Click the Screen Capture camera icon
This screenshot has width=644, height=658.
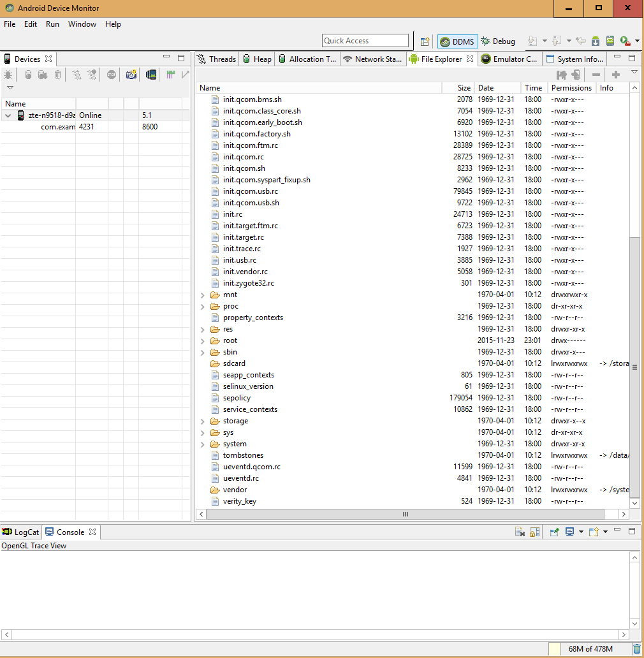(x=131, y=75)
